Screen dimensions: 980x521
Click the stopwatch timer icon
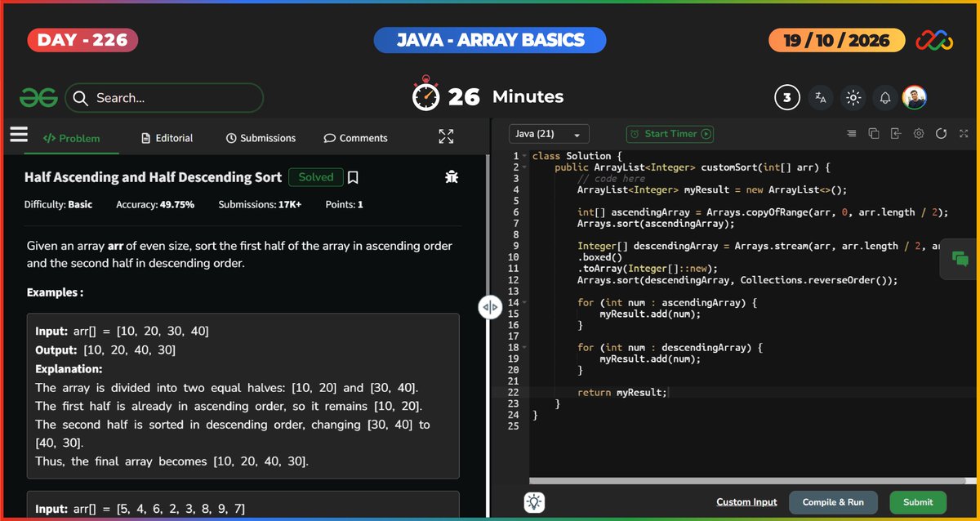(425, 94)
